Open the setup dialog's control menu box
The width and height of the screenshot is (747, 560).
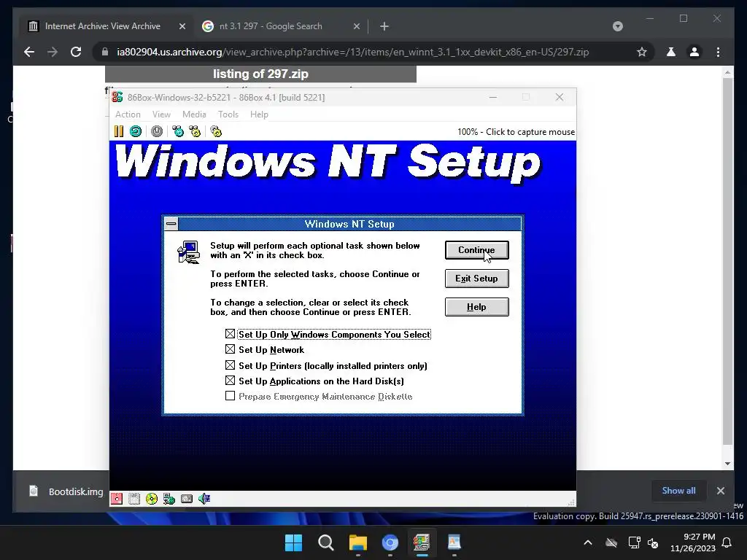(171, 223)
